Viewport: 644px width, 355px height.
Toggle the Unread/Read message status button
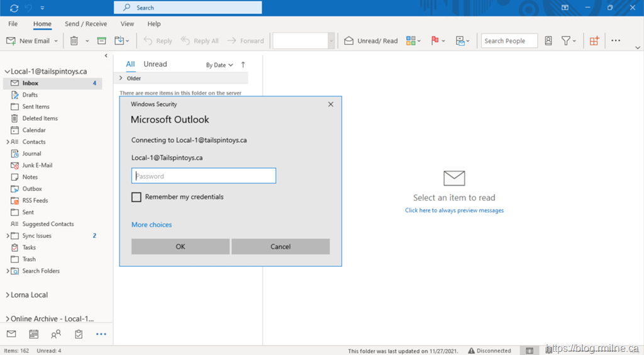[x=371, y=41]
